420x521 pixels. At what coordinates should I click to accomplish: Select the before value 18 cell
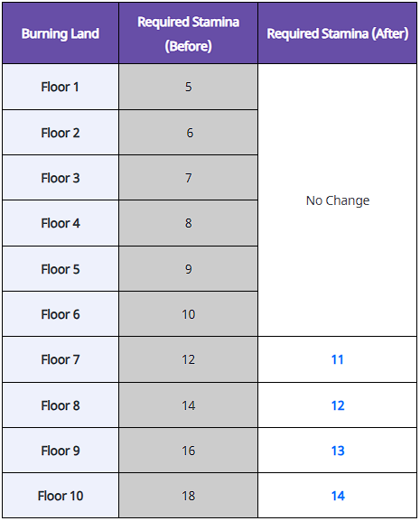pos(189,496)
